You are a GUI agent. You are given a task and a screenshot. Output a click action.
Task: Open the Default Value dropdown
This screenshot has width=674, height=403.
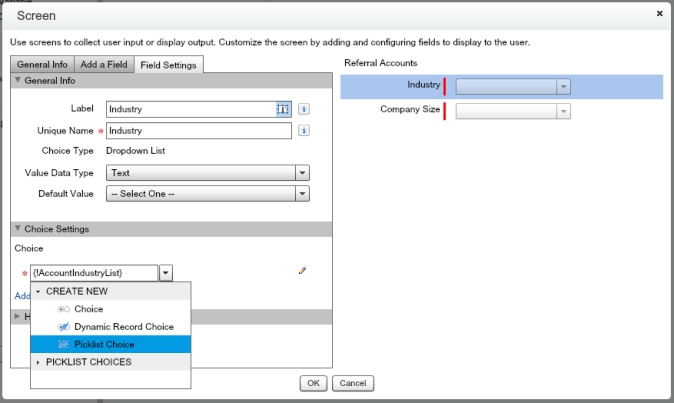tap(302, 194)
